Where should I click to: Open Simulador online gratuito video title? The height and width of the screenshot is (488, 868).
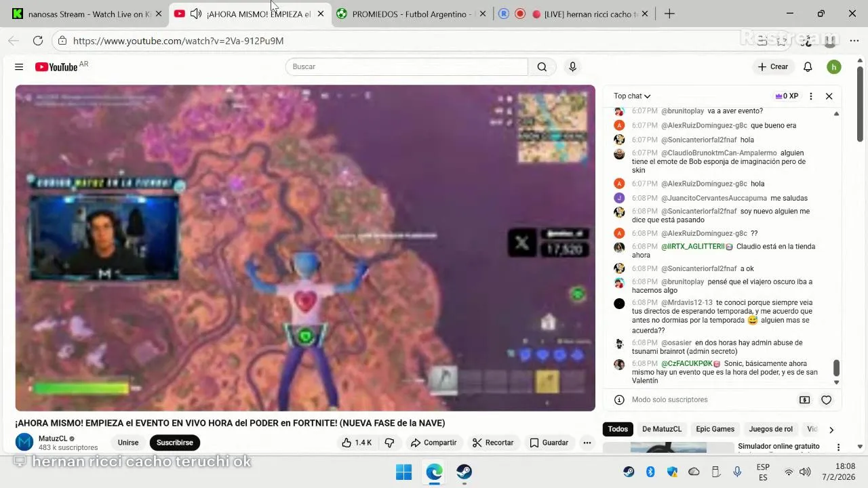(778, 446)
